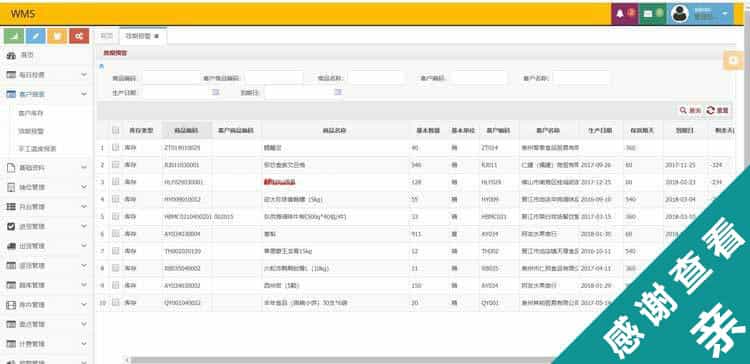Close the 效期预警 tab

[x=157, y=36]
